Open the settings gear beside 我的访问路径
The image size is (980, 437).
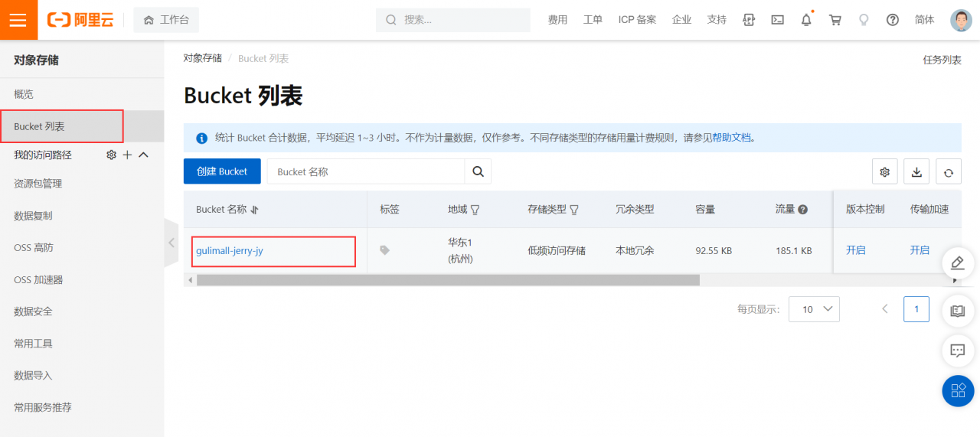pos(111,155)
